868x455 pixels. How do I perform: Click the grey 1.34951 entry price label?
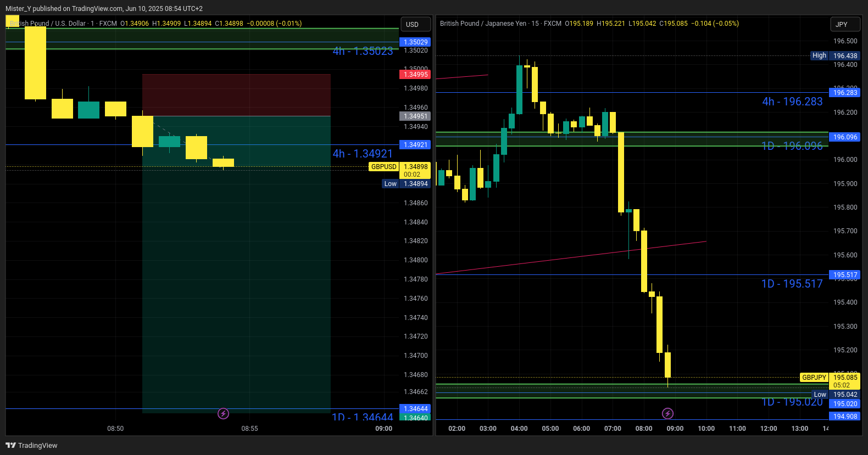click(415, 116)
